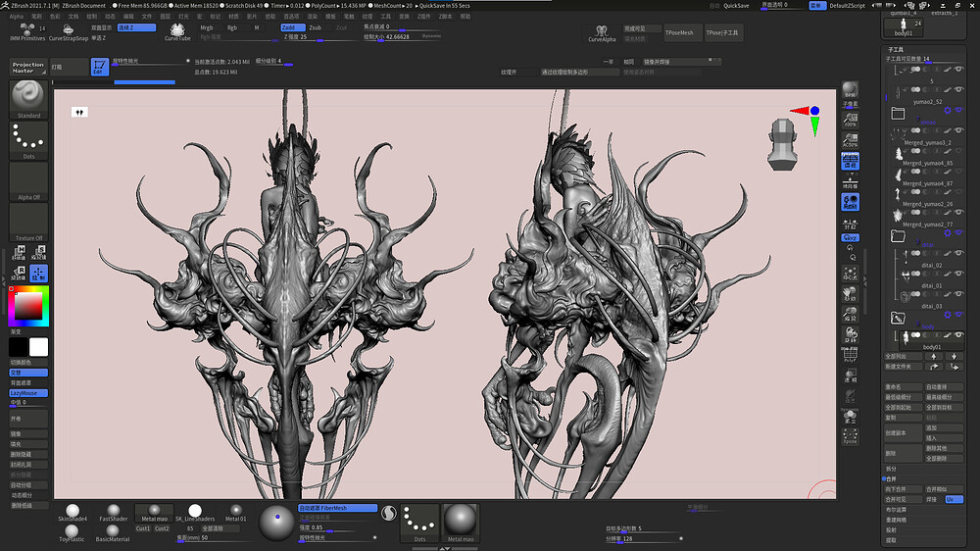Toggle visibility eye of Merged_yumao3_2
The height and width of the screenshot is (551, 980).
point(958,130)
